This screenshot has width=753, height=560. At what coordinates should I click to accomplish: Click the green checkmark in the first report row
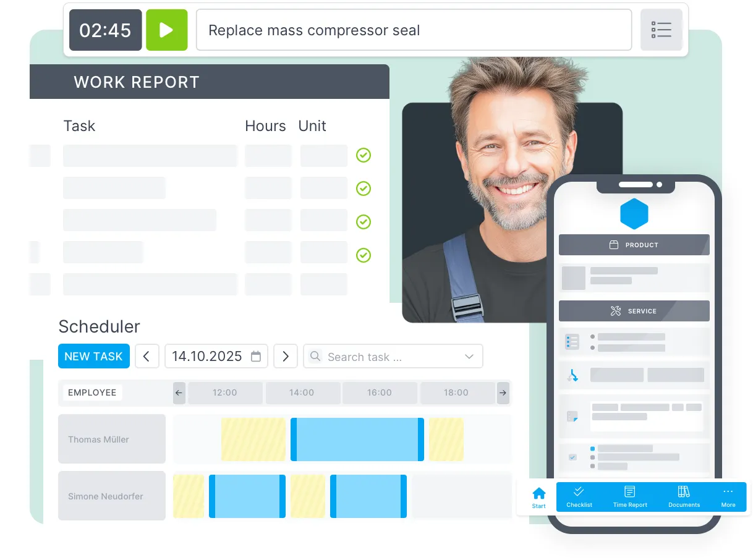(364, 155)
